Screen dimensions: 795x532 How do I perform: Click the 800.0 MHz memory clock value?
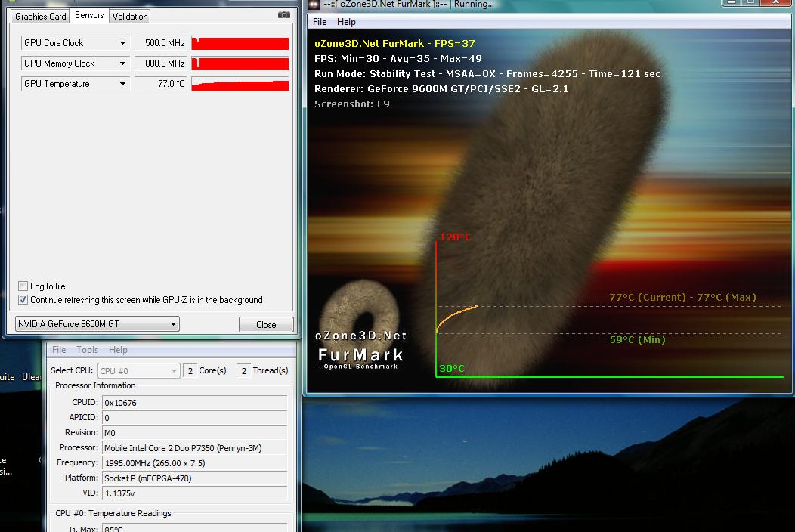tap(161, 63)
